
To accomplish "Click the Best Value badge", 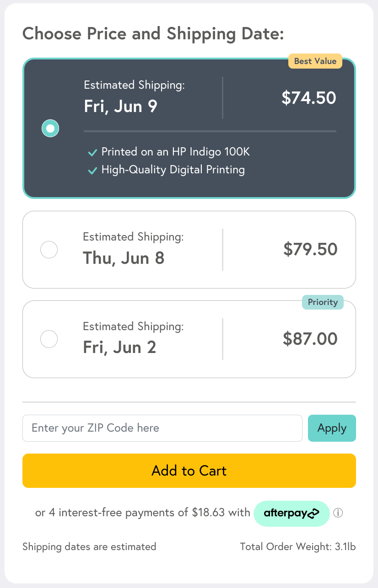I will (315, 61).
